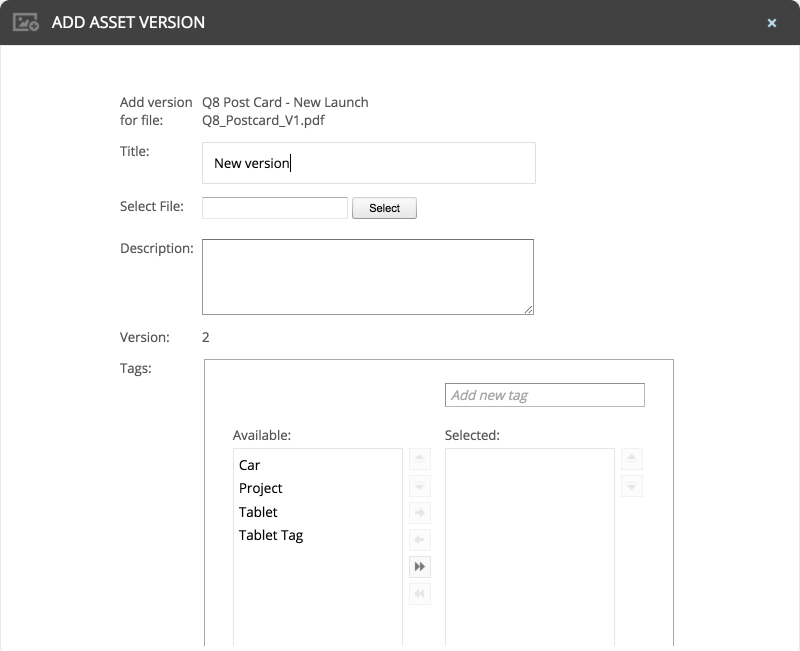Screen dimensions: 800x651
Task: Click left arrow to remove selected tag
Action: (x=420, y=540)
